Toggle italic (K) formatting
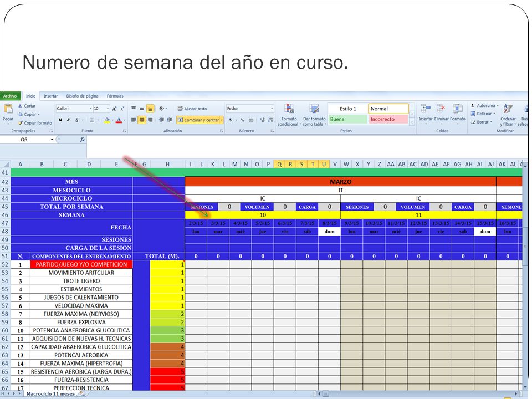This screenshot has height=399, width=532. (69, 120)
